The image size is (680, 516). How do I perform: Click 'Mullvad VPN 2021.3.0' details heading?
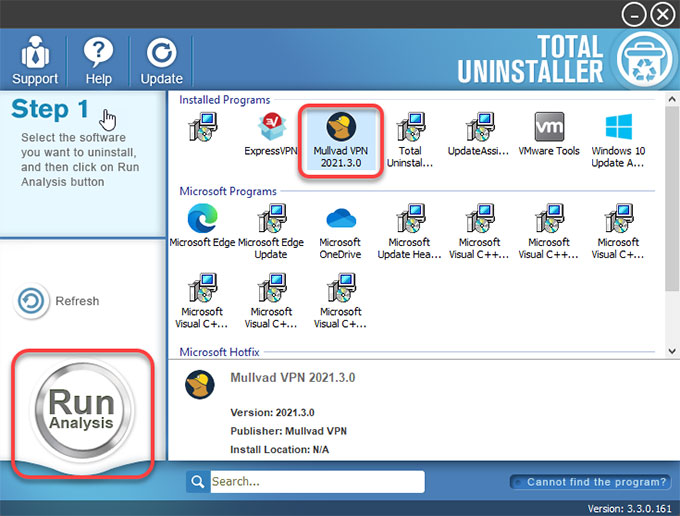(292, 378)
